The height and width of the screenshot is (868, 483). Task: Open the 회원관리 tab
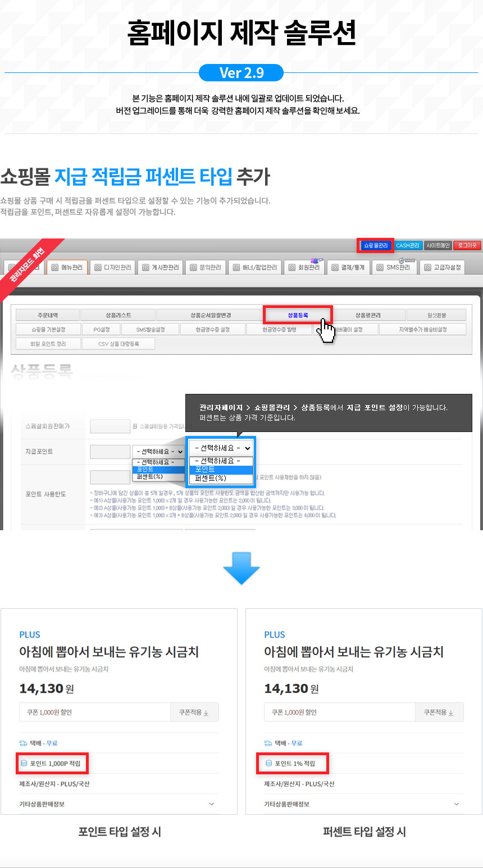(x=304, y=268)
